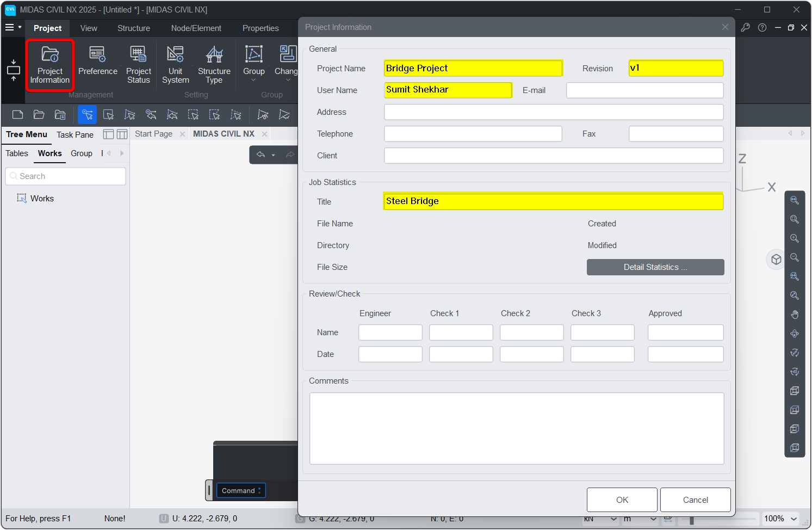The image size is (812, 530).
Task: Click the Detail Statistics button
Action: (655, 267)
